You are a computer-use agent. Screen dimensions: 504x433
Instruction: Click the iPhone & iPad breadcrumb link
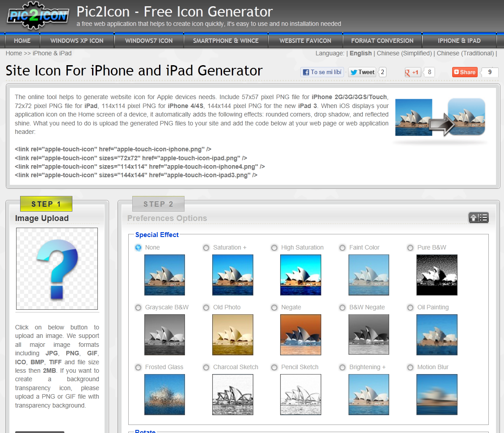(x=52, y=53)
